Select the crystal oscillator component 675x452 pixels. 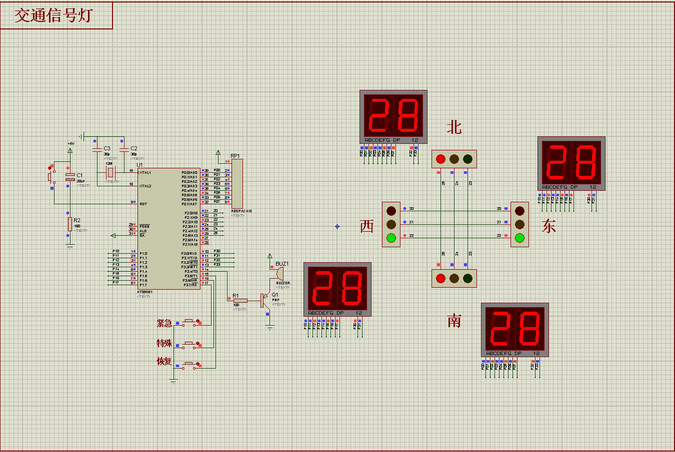[x=111, y=173]
